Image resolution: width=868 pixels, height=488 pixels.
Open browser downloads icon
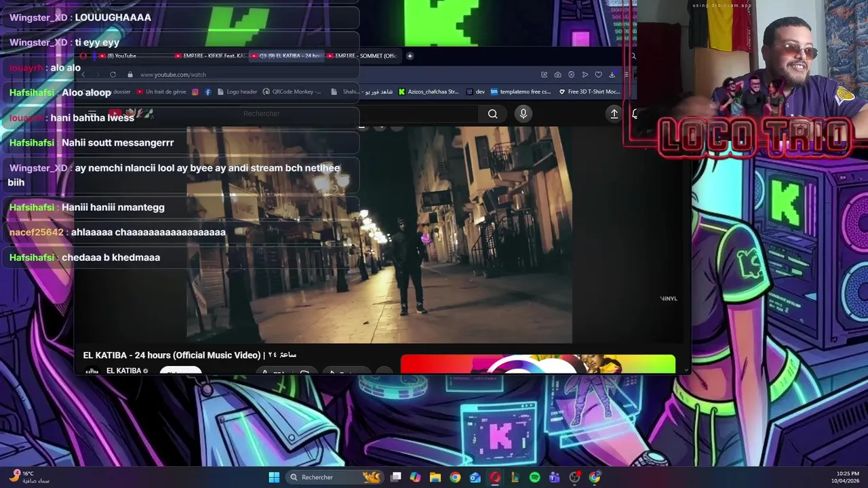tap(612, 75)
